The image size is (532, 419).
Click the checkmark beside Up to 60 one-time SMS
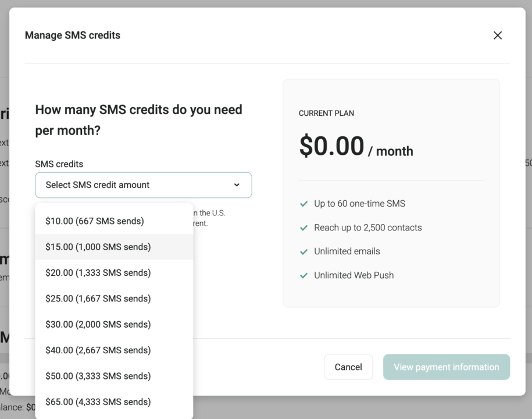point(304,204)
